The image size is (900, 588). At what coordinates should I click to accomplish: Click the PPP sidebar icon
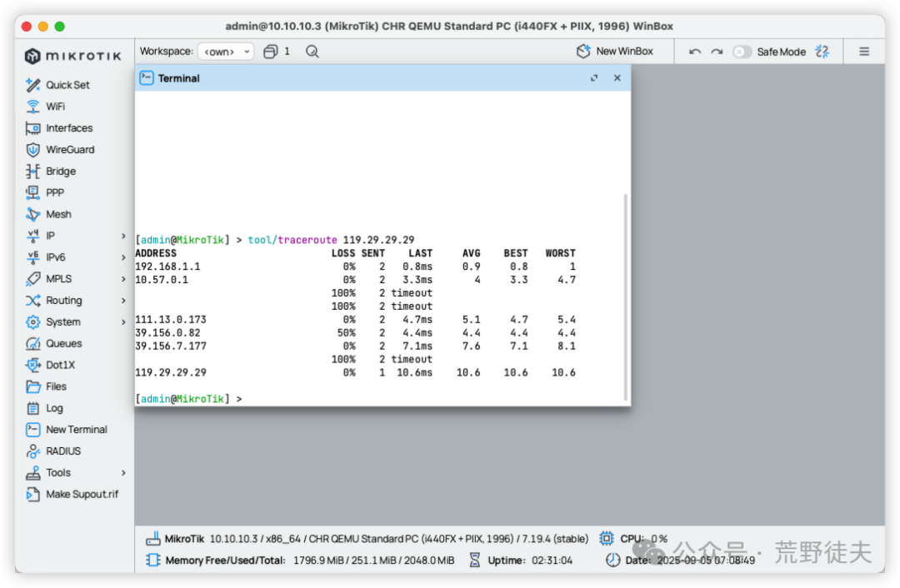coord(32,192)
